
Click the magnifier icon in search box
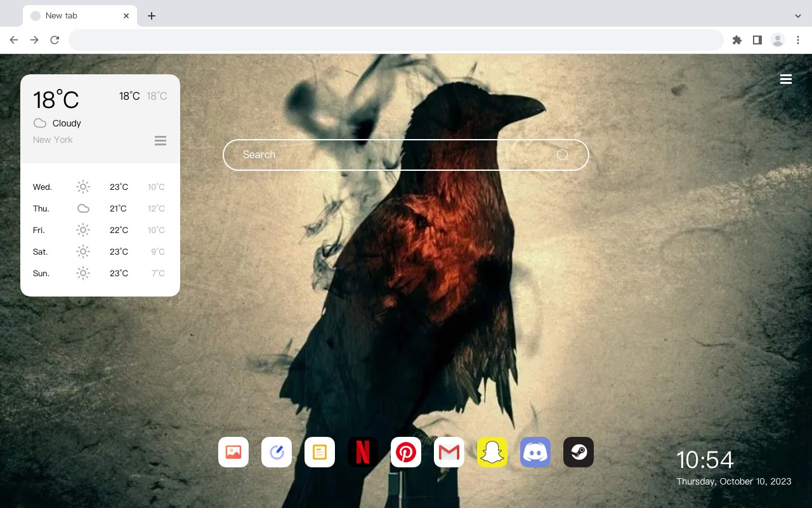pos(563,155)
